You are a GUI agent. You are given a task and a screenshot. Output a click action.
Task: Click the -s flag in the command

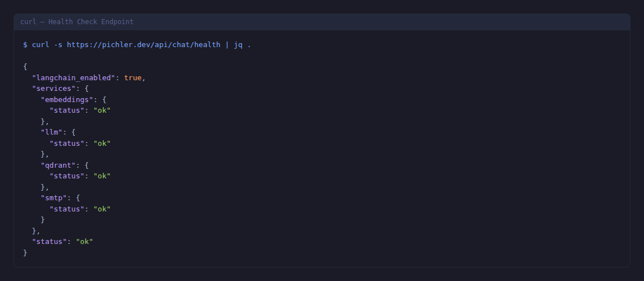tap(58, 45)
